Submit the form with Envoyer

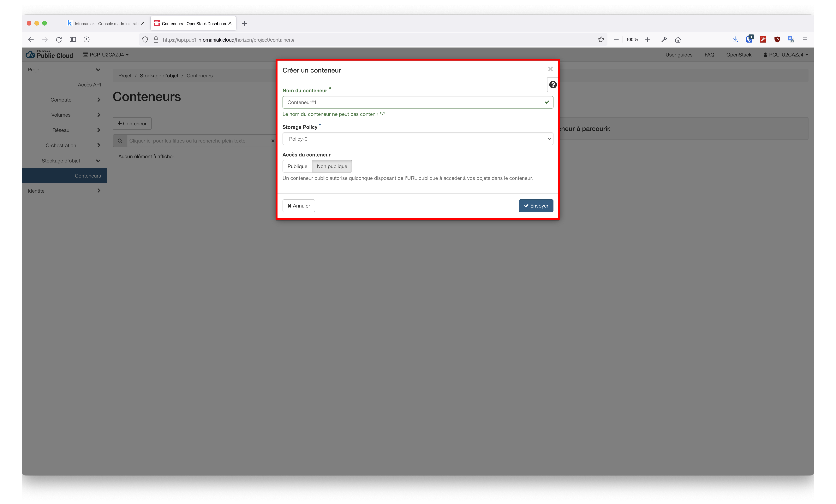coord(536,206)
